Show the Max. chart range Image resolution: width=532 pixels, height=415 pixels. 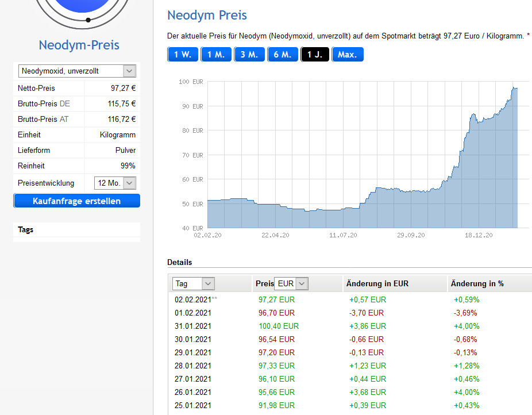click(348, 54)
